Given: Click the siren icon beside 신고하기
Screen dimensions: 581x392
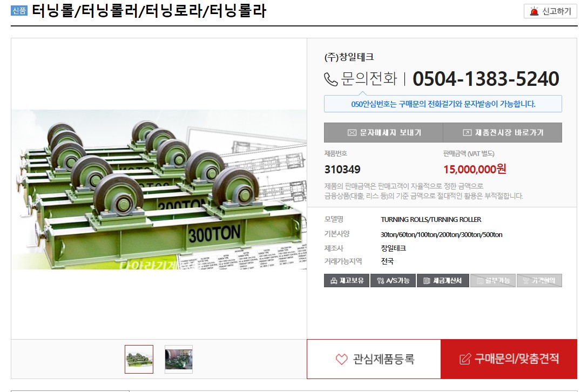Looking at the screenshot, I should pyautogui.click(x=534, y=11).
